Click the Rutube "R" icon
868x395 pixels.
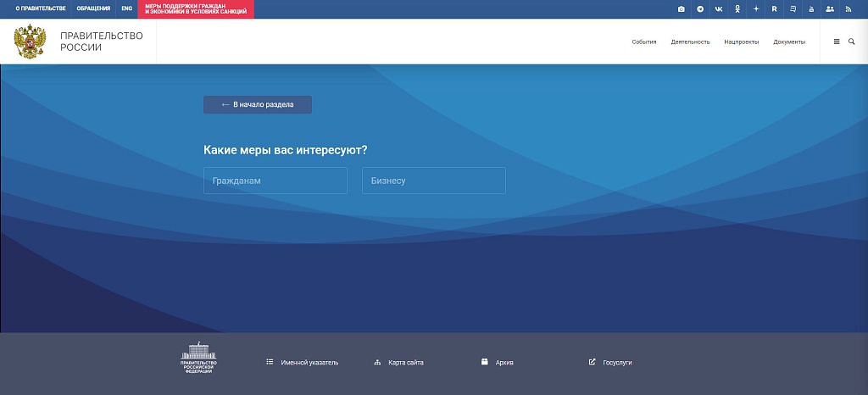click(774, 9)
